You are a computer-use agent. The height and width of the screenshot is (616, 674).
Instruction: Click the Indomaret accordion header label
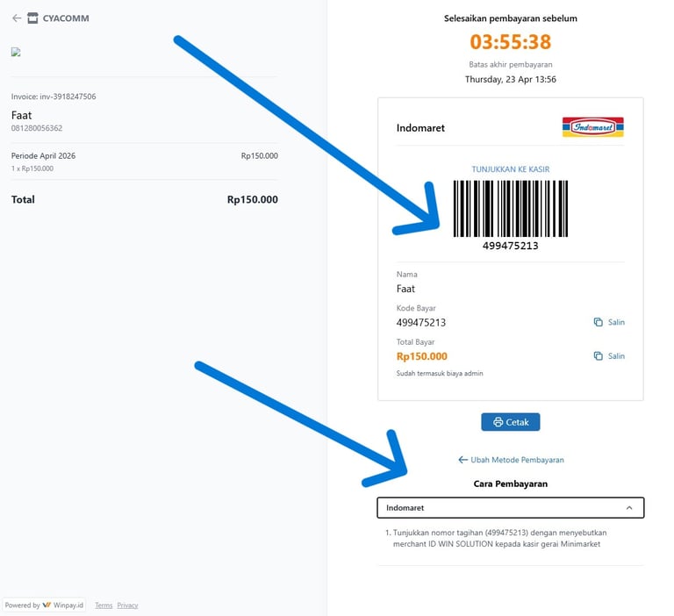tap(405, 507)
